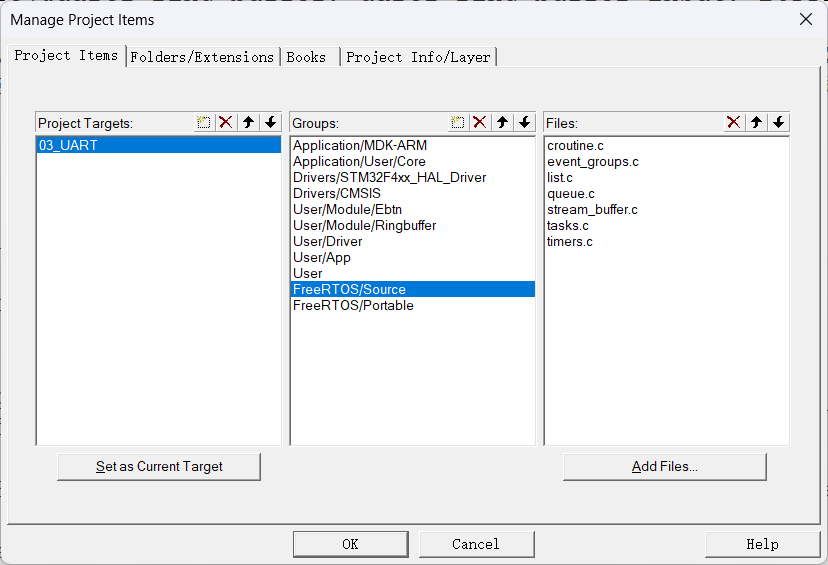Viewport: 828px width, 565px height.
Task: Select Drivers/CMSIS group
Action: point(413,193)
